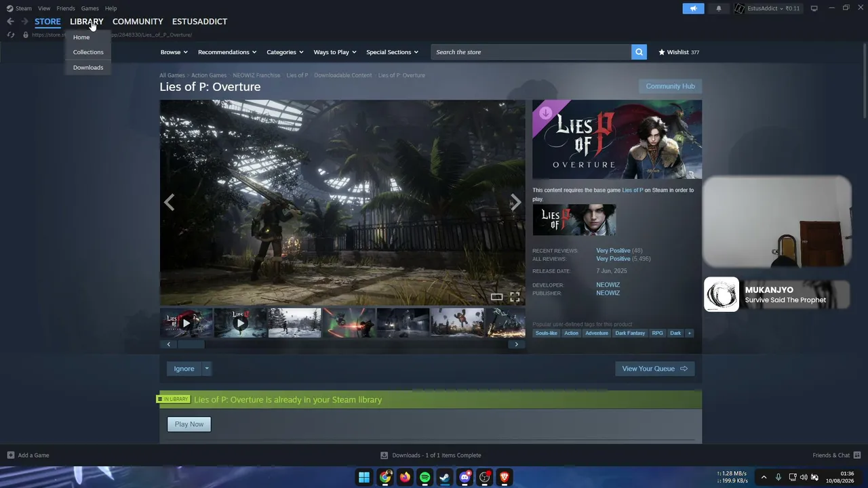The width and height of the screenshot is (868, 488).
Task: Open the announcements megaphone button
Action: pyautogui.click(x=693, y=8)
